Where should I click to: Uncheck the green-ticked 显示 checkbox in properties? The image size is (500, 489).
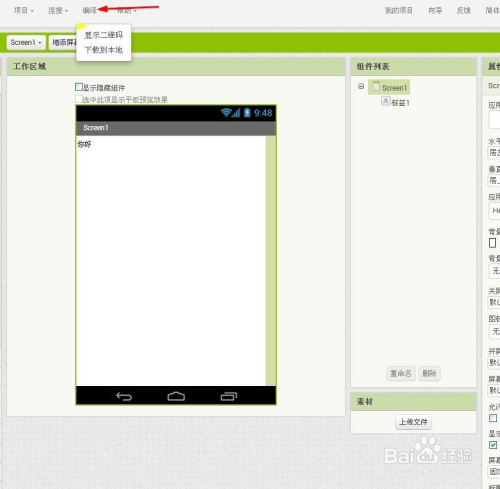tap(493, 445)
